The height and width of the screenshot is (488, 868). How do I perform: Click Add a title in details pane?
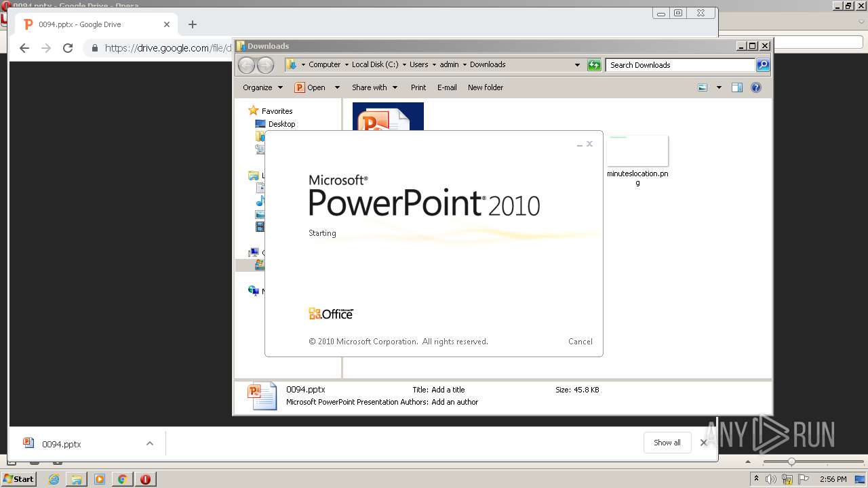[448, 390]
